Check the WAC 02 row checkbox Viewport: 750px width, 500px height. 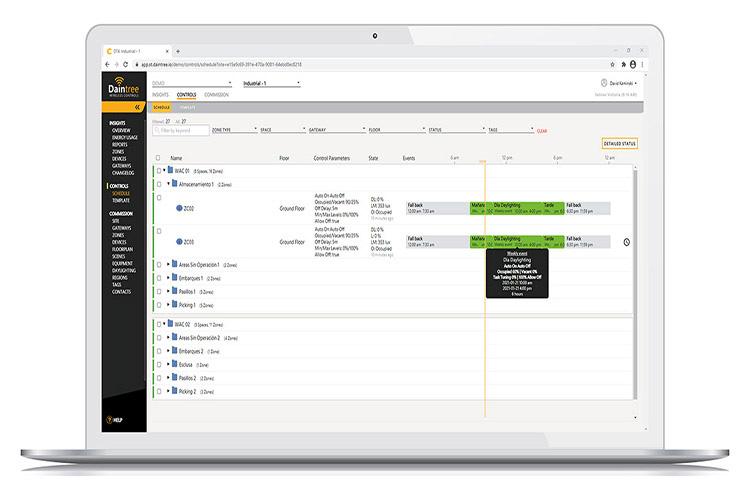point(159,324)
